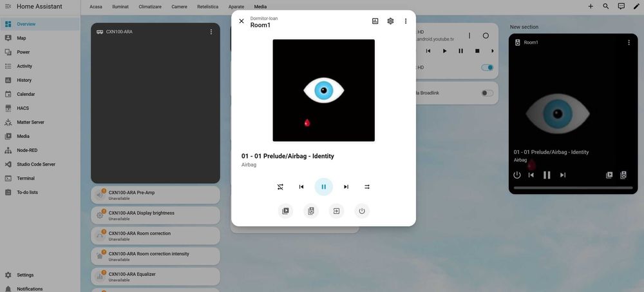
Task: Power off from the Room1 dashboard card
Action: 516,175
